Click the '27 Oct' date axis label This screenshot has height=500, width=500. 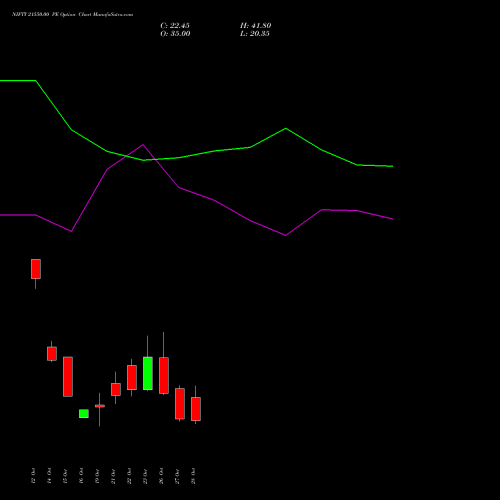click(177, 476)
